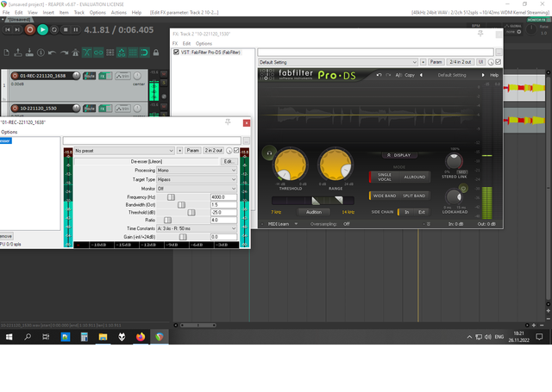Click the Pro-DS Range knob
The image size is (552, 392).
tap(336, 165)
